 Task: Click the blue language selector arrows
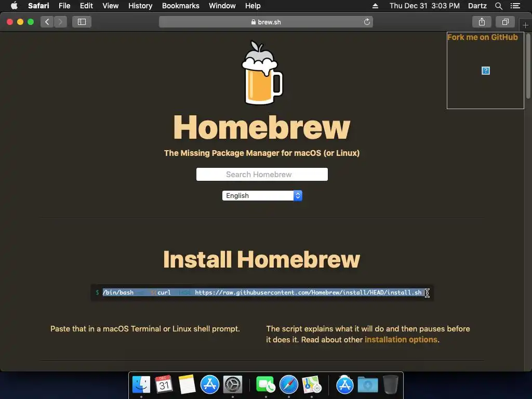click(x=298, y=196)
